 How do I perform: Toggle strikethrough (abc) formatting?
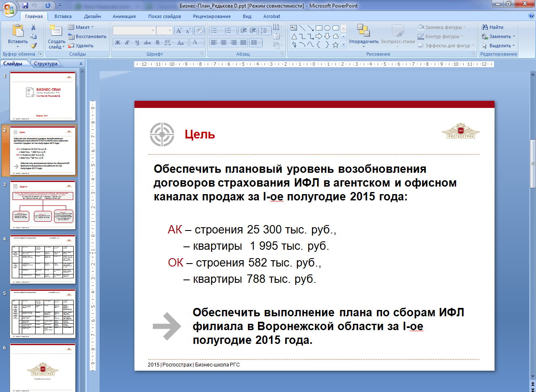[147, 42]
